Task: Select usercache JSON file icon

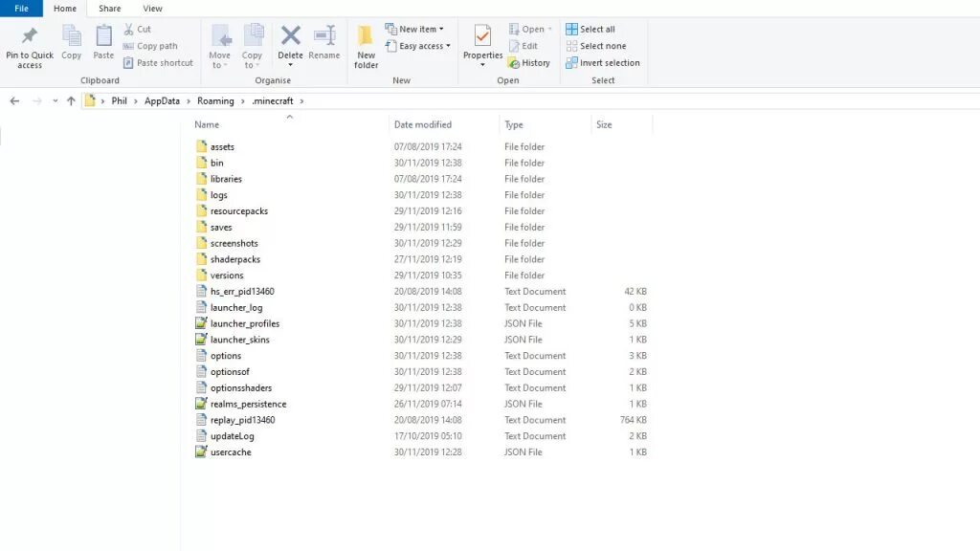Action: click(x=201, y=452)
